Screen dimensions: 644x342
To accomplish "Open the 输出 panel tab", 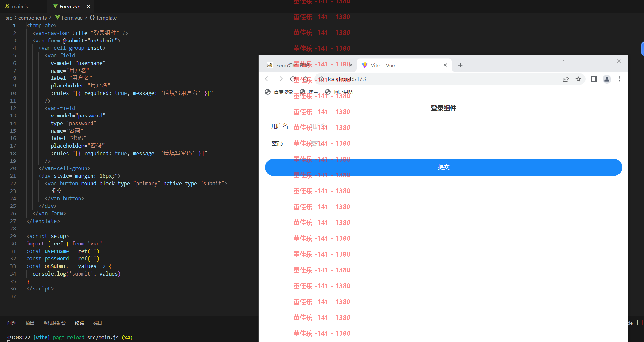I will 30,323.
